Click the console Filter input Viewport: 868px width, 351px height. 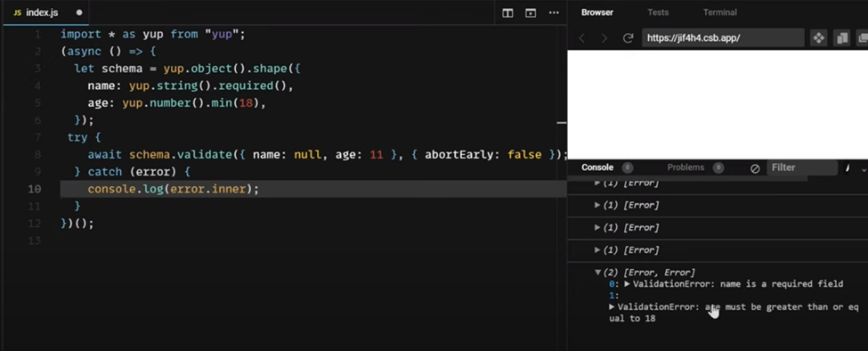[801, 167]
